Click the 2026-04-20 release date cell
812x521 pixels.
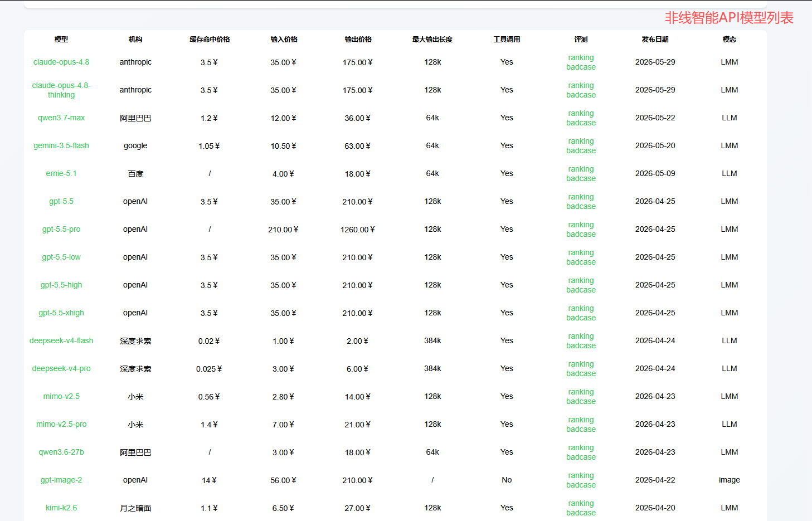tap(655, 508)
